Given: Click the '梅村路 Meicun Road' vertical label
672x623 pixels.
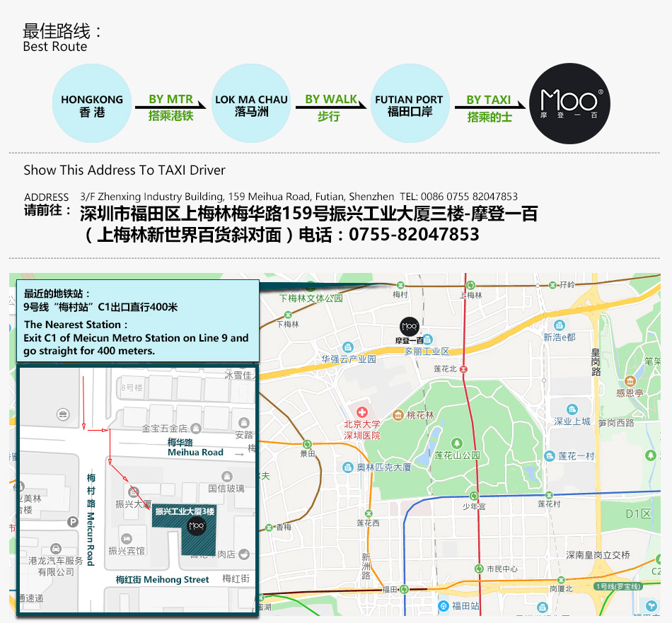Looking at the screenshot, I should (x=91, y=519).
